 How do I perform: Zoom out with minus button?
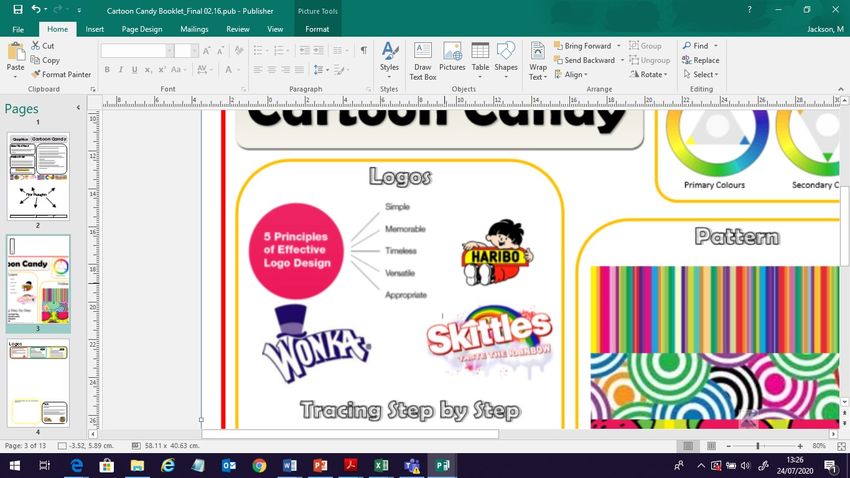coord(729,445)
